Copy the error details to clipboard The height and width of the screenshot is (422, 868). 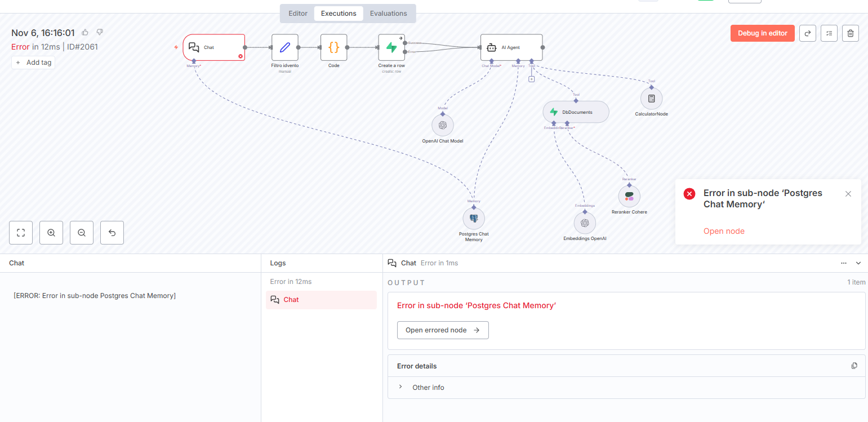click(854, 366)
